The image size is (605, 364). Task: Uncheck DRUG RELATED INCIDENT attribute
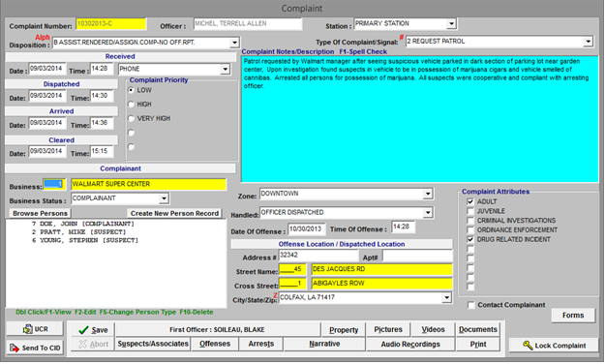point(469,239)
